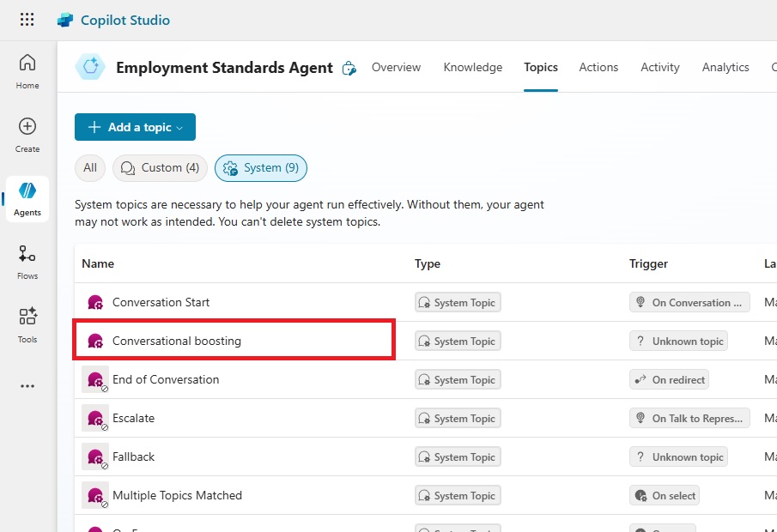Image resolution: width=777 pixels, height=532 pixels.
Task: Open the Conversational boosting topic
Action: click(x=176, y=341)
